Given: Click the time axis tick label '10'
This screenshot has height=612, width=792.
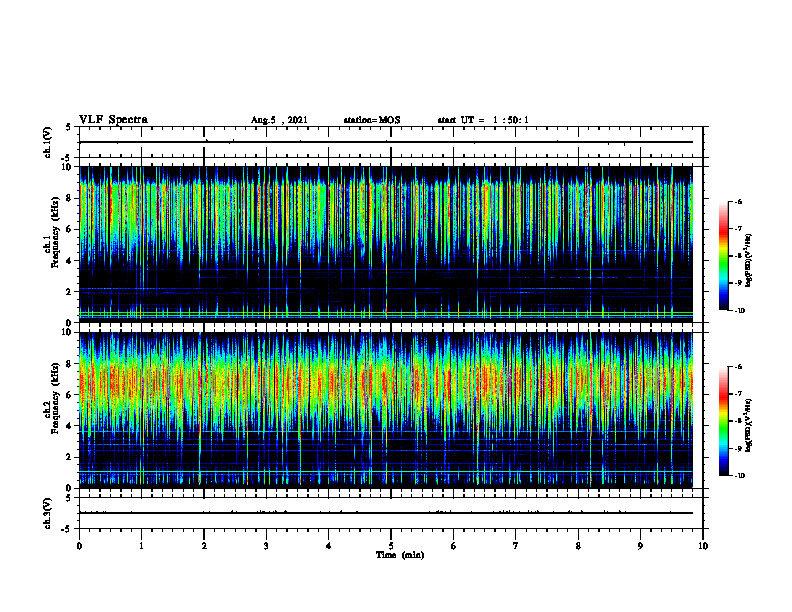Looking at the screenshot, I should [x=703, y=546].
